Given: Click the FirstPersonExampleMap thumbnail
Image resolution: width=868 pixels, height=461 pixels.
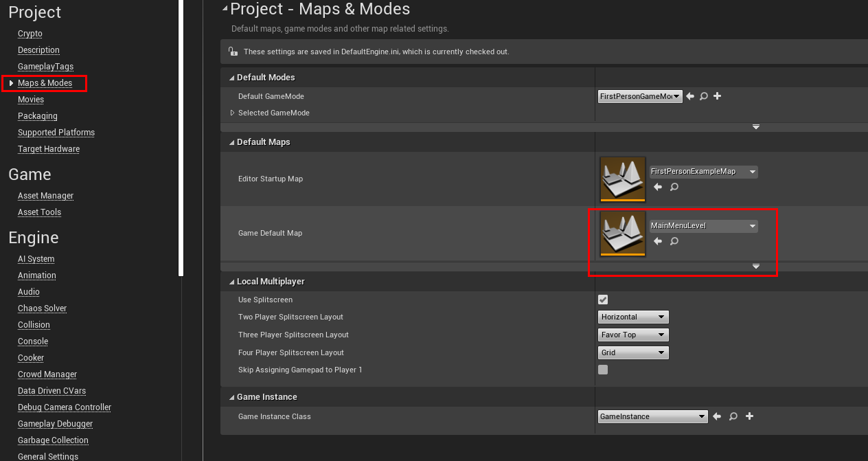Looking at the screenshot, I should [623, 179].
